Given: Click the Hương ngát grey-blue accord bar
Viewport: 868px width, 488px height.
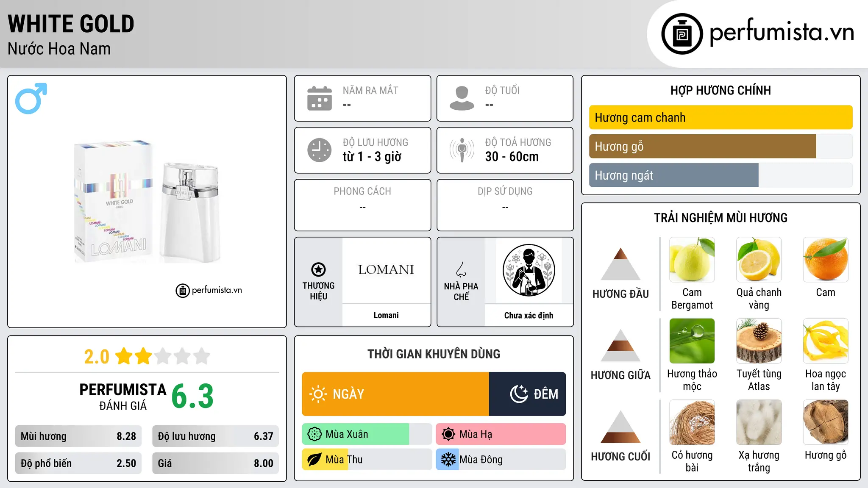Looking at the screenshot, I should pos(674,175).
